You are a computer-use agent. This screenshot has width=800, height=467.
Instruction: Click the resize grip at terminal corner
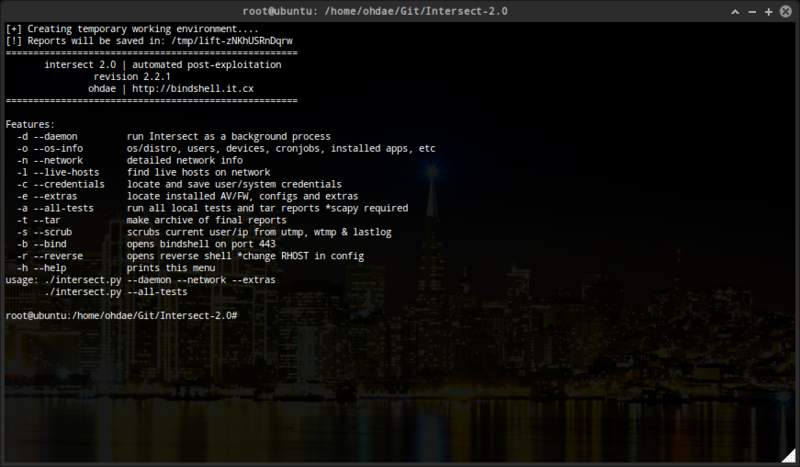coord(789,455)
